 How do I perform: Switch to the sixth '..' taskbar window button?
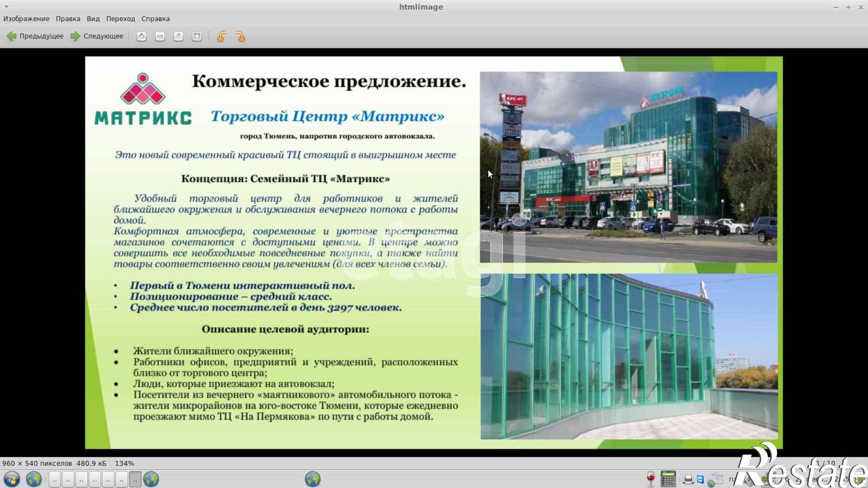point(122,480)
